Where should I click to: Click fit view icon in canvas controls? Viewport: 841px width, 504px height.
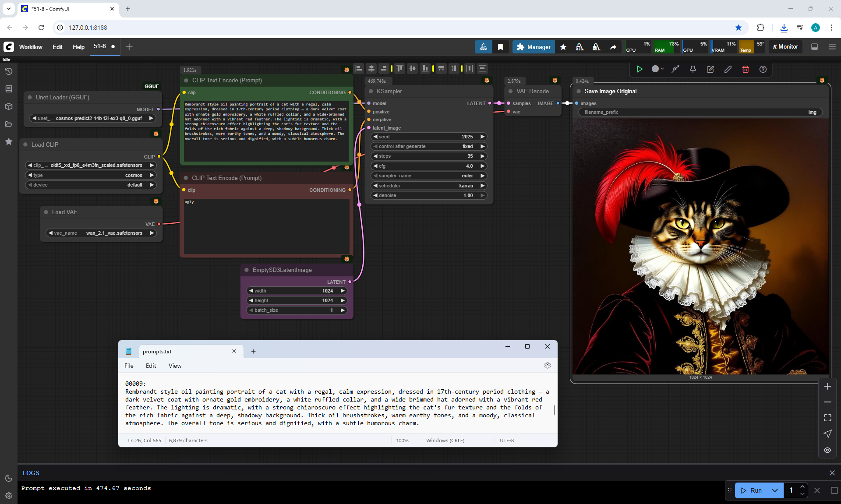coord(827,418)
